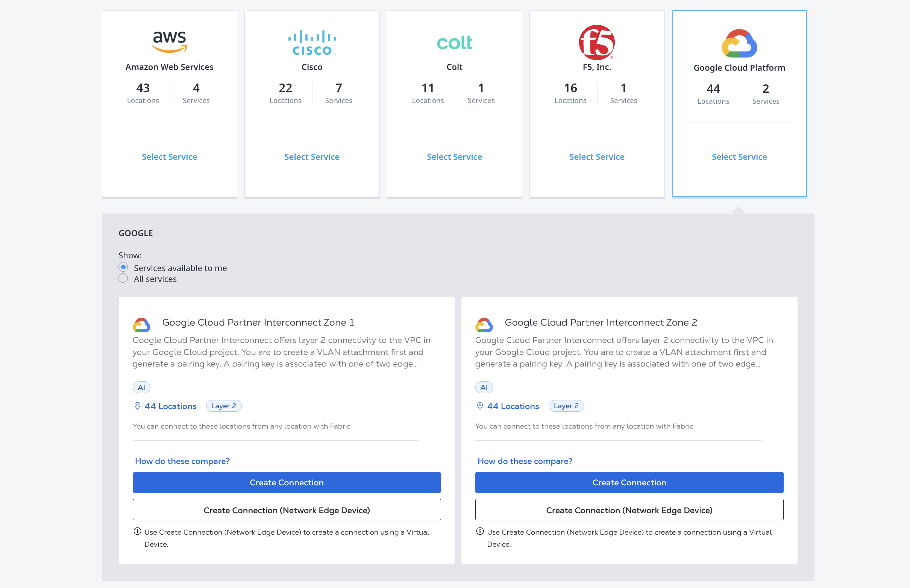The width and height of the screenshot is (910, 588).
Task: Select 'Services available to me' radio option
Action: click(x=123, y=267)
